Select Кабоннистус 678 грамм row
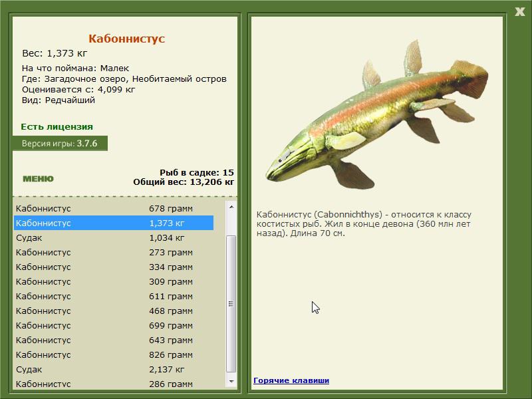Image resolution: width=532 pixels, height=399 pixels. click(114, 208)
